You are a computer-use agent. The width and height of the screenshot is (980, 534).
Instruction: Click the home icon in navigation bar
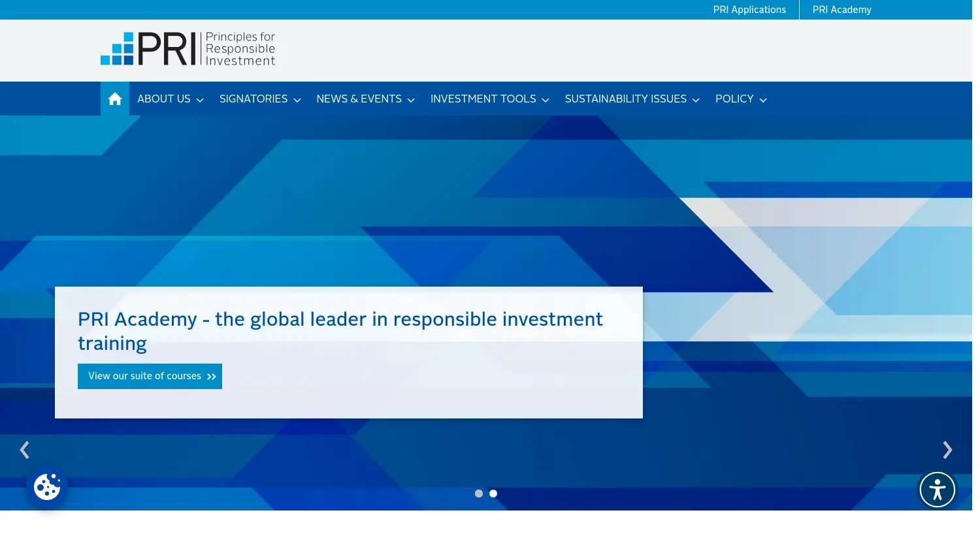coord(115,99)
